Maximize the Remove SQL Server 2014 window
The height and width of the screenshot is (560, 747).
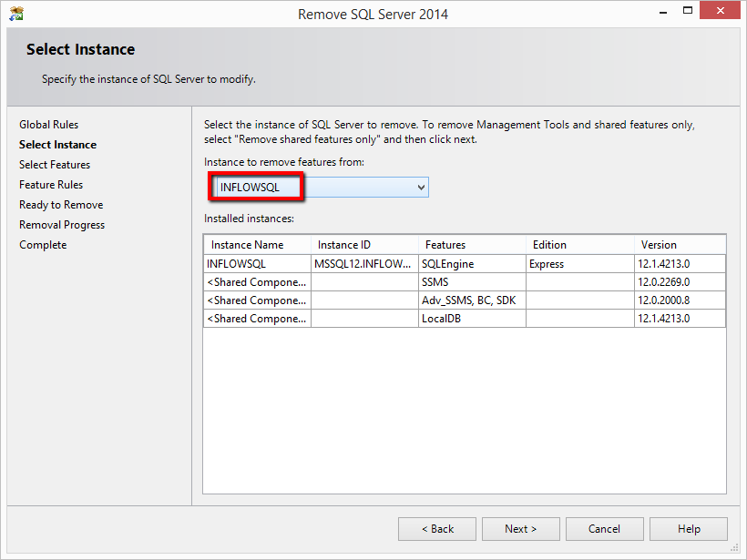pos(688,11)
